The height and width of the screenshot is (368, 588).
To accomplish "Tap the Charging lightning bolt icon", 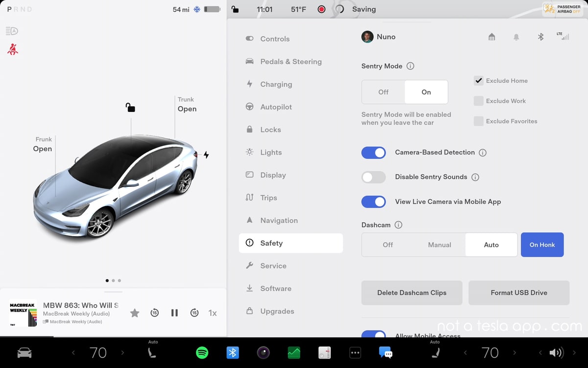I will tap(249, 84).
